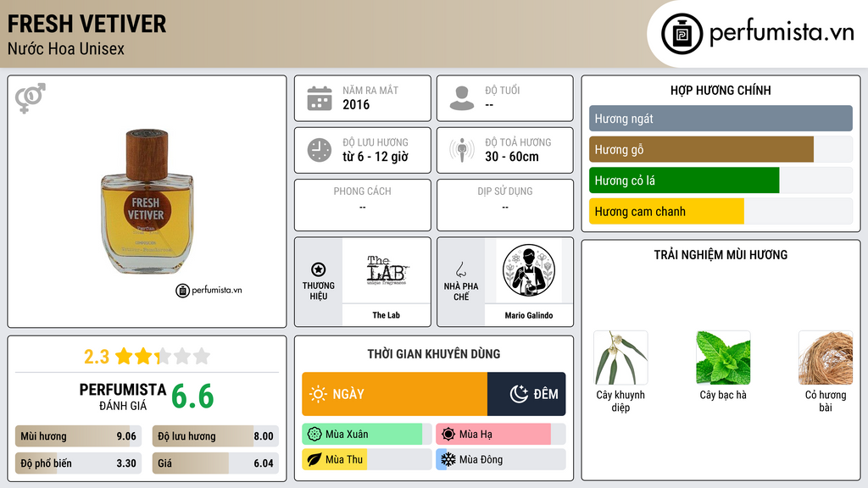The width and height of the screenshot is (868, 488).
Task: Click the THỜI GIAN KHUYÊN DÙNG heading
Action: click(434, 354)
